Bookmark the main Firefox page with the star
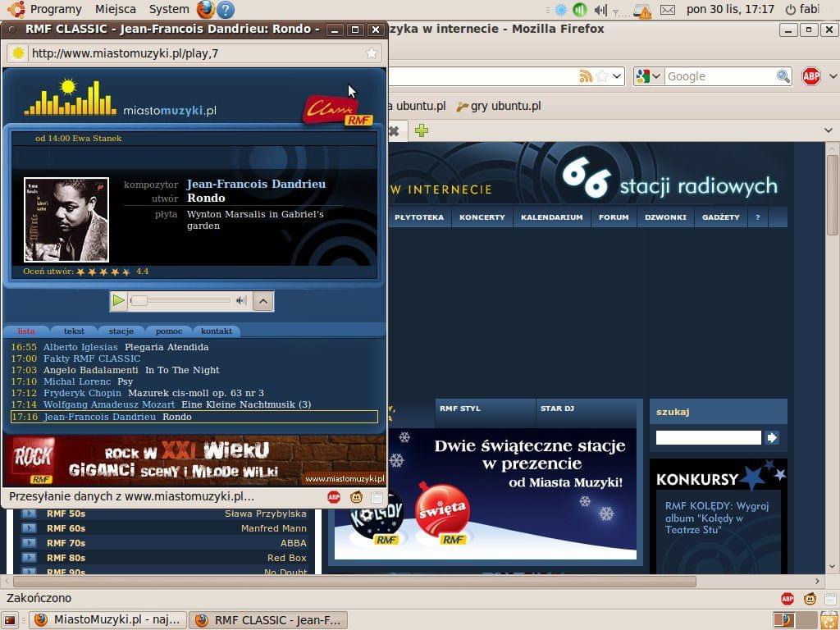This screenshot has height=630, width=840. pyautogui.click(x=602, y=76)
